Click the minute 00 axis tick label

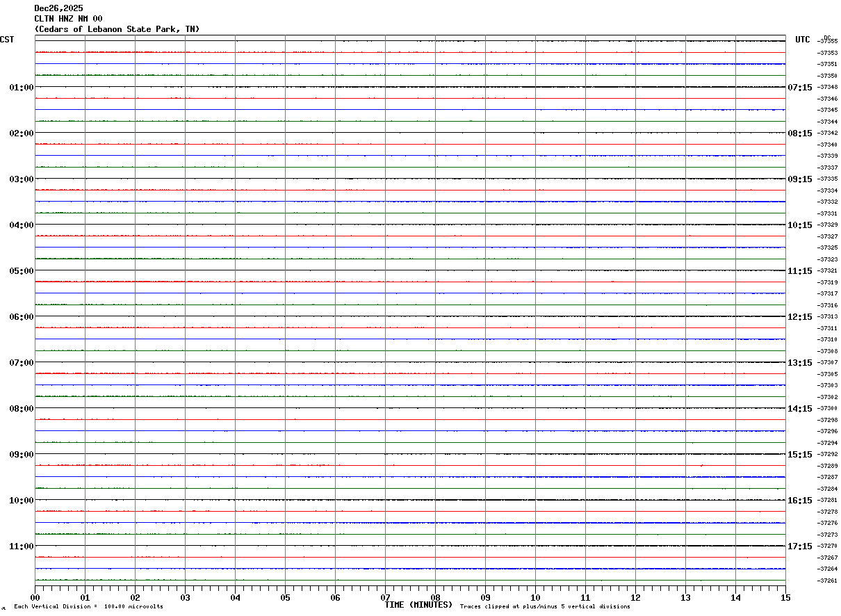[x=35, y=597]
